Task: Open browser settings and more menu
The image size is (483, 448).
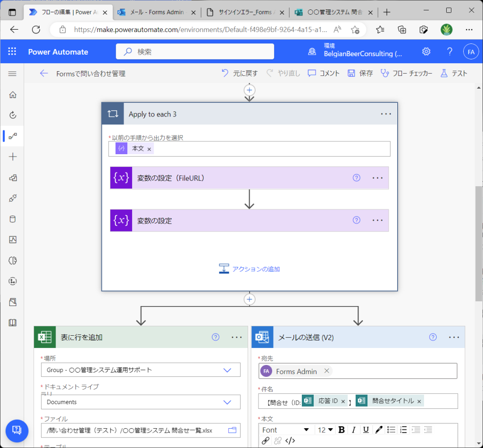Action: pos(469,30)
